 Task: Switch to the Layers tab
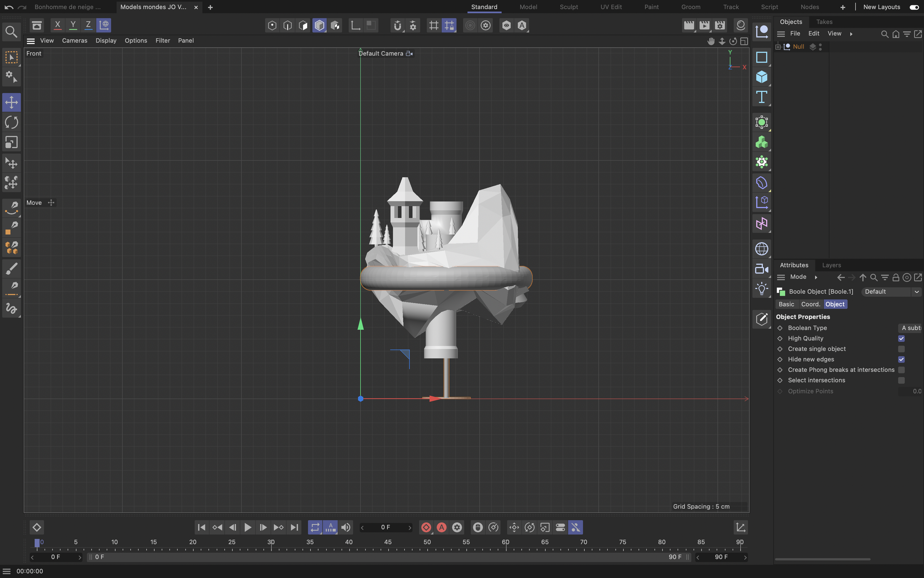click(832, 265)
